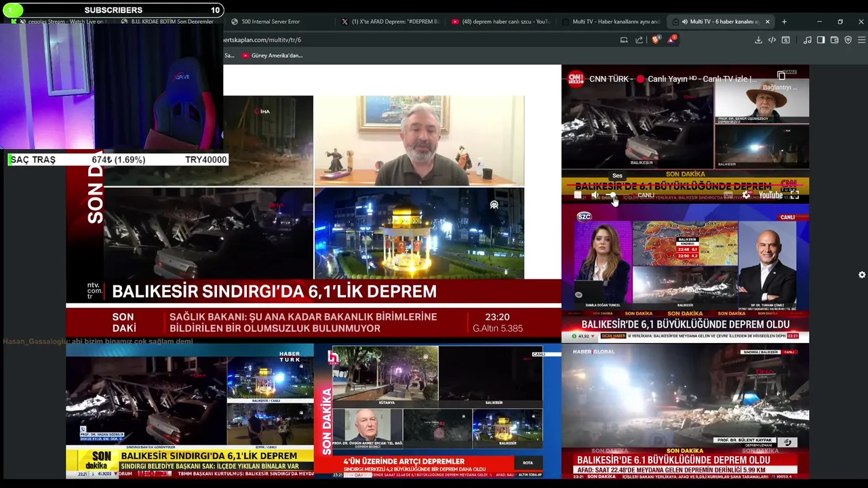This screenshot has height=488, width=868.
Task: Toggle the browser sidebar panel
Action: pyautogui.click(x=821, y=40)
